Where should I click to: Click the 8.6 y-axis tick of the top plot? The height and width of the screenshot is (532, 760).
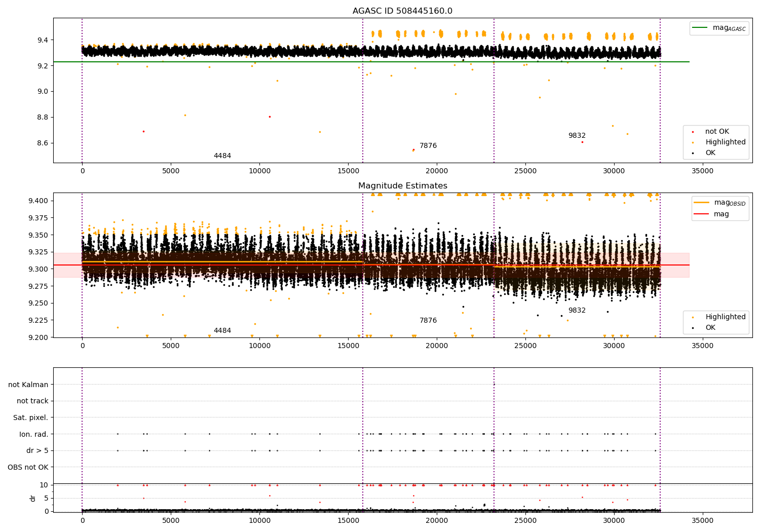coord(42,143)
